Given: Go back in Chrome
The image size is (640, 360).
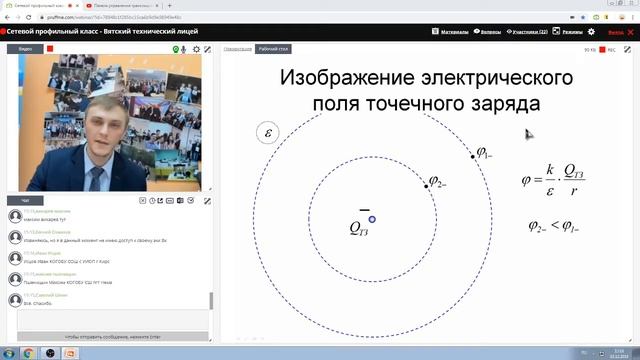Looking at the screenshot, I should pyautogui.click(x=7, y=17).
